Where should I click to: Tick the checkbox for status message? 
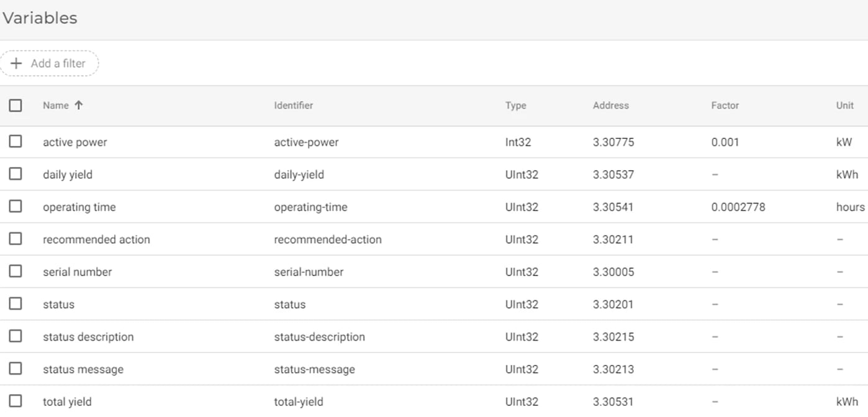coord(16,368)
